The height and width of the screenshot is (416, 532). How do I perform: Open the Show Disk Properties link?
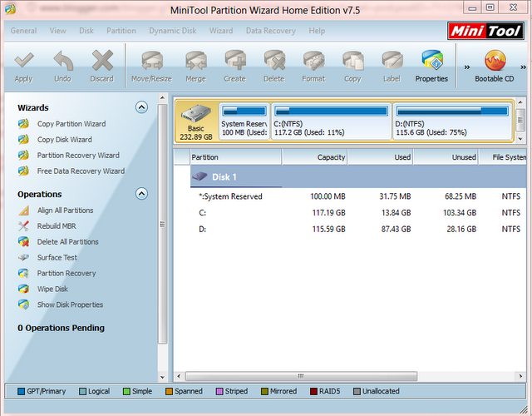pos(70,305)
